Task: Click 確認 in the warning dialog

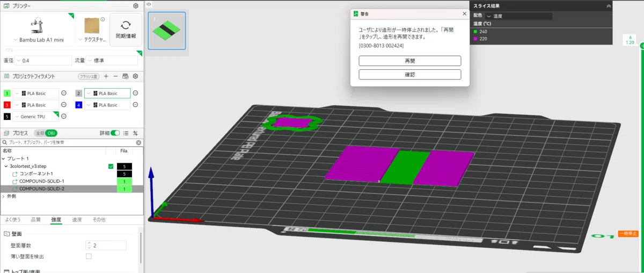Action: pyautogui.click(x=409, y=74)
